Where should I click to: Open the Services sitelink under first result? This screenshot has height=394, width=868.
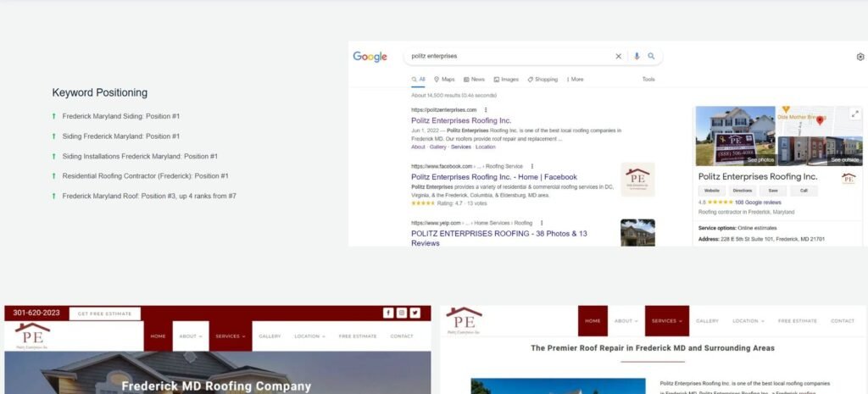pos(460,147)
